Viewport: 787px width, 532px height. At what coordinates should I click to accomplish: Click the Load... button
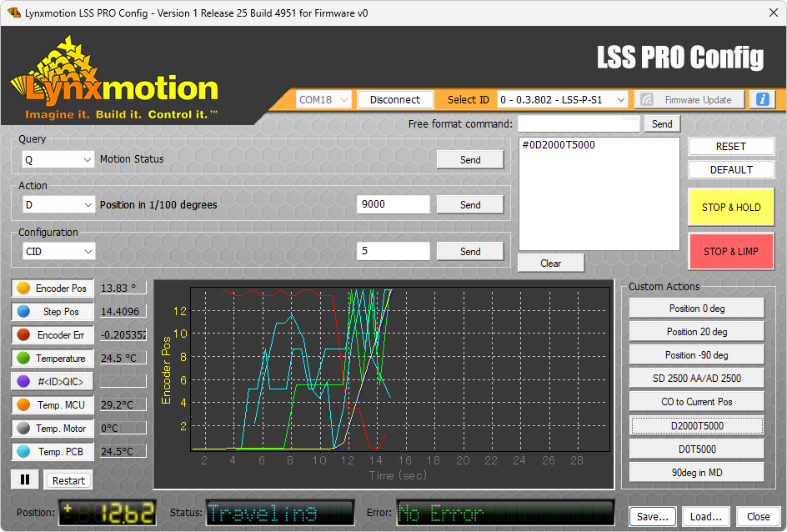click(x=705, y=516)
